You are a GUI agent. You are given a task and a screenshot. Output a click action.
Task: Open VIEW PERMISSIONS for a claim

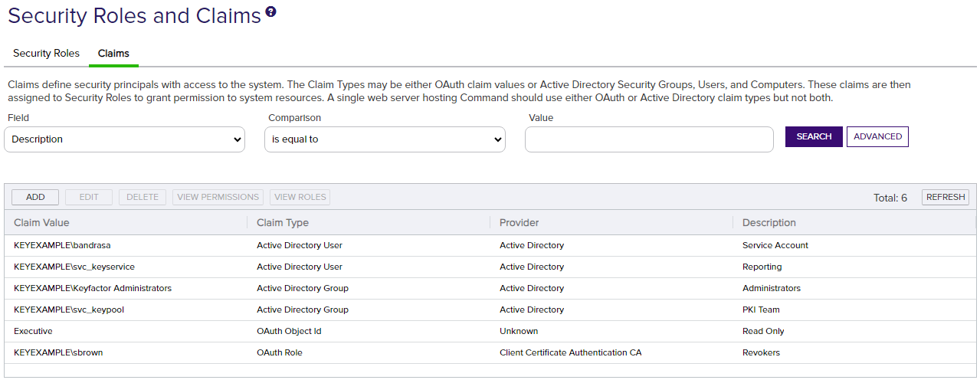[x=218, y=197]
